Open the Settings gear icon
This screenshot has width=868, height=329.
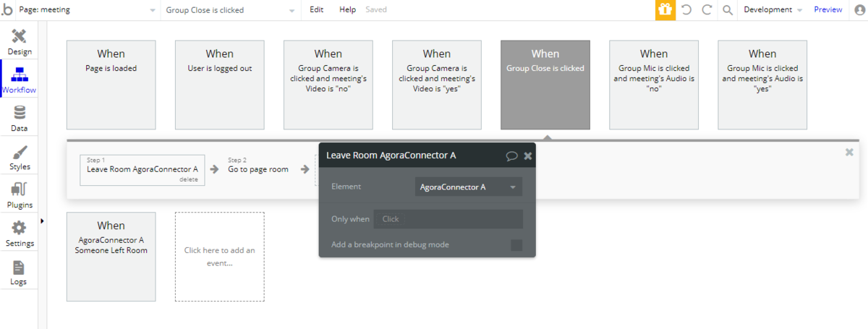click(20, 228)
